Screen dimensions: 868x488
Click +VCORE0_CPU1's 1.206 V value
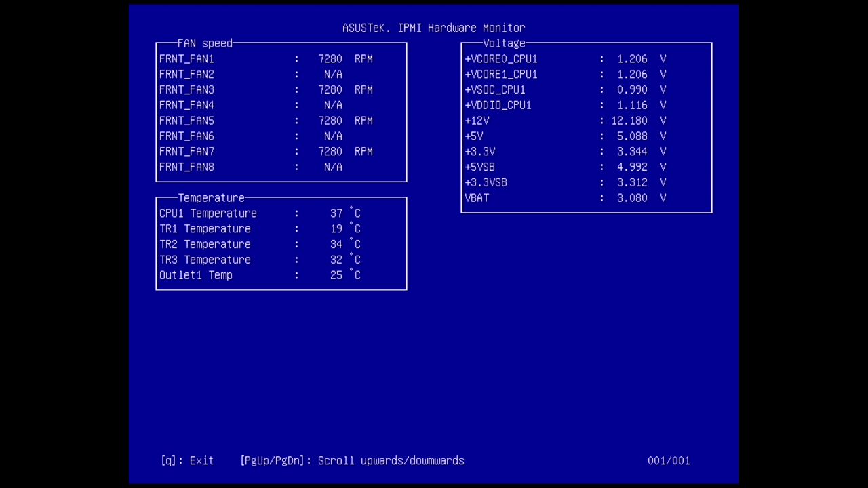click(642, 59)
